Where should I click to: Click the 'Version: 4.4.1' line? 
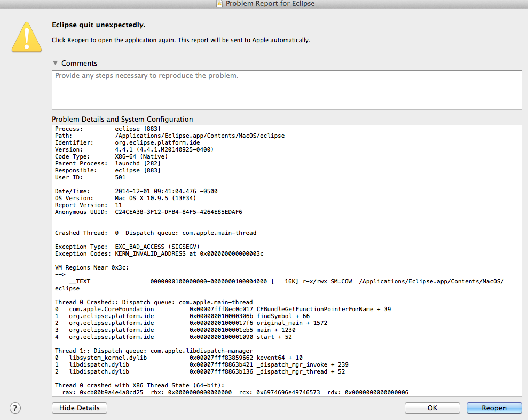tap(135, 150)
